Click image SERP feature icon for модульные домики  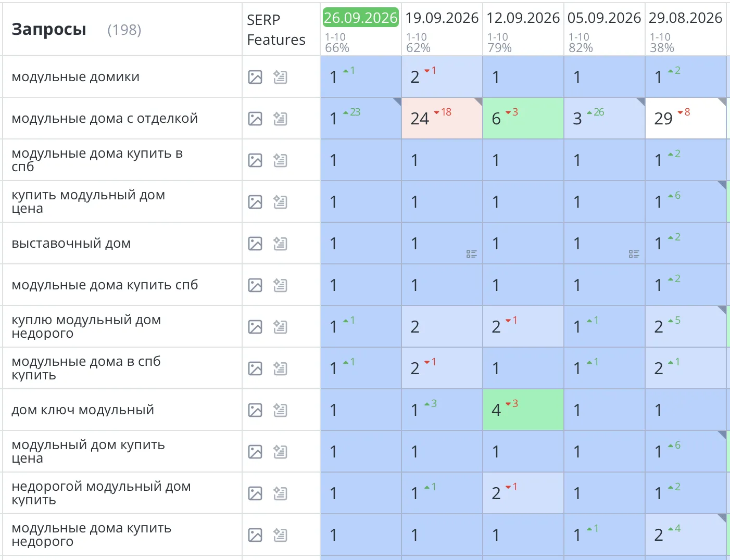255,77
